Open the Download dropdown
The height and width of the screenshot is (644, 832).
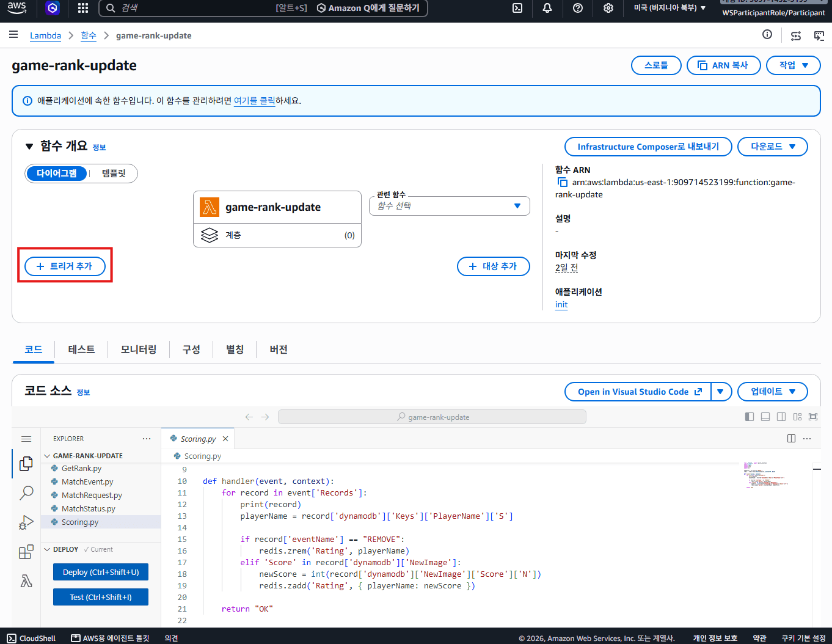point(773,147)
